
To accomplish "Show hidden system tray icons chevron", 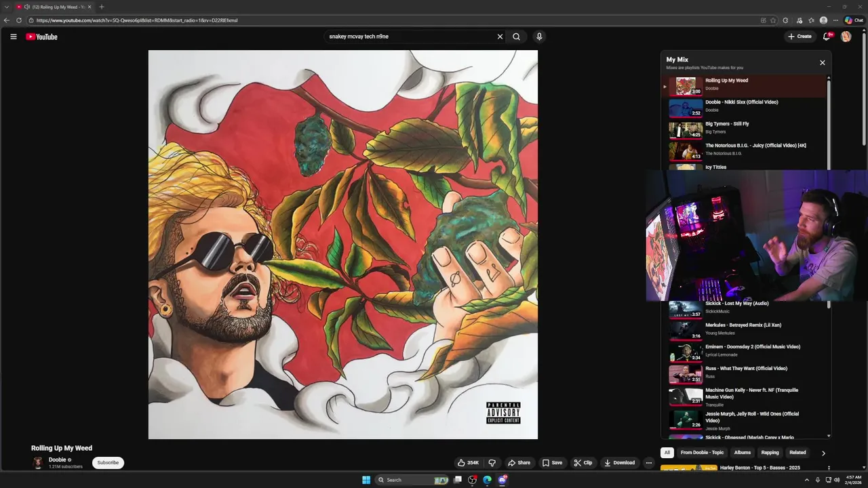I will coord(808,480).
